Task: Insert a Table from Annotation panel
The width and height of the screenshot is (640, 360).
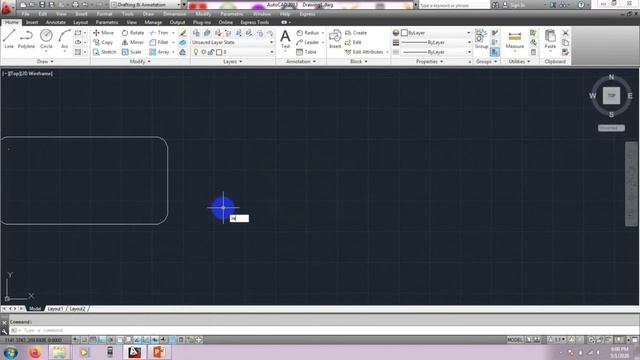Action: 306,52
